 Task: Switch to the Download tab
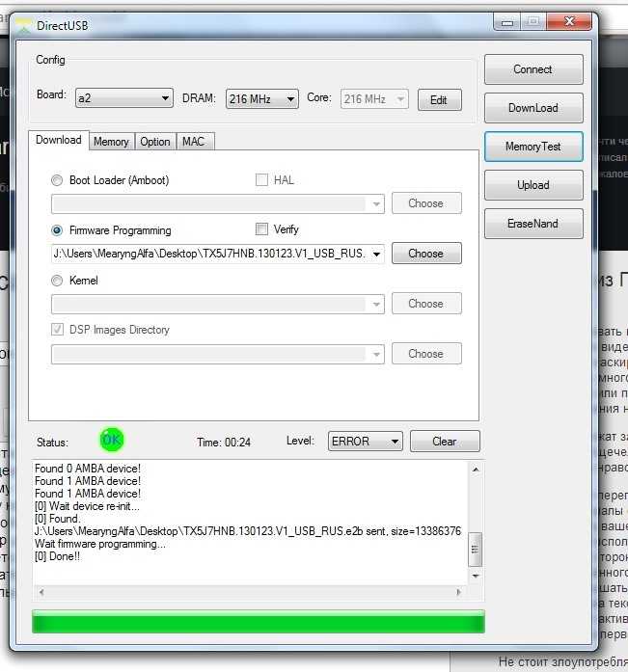[59, 140]
